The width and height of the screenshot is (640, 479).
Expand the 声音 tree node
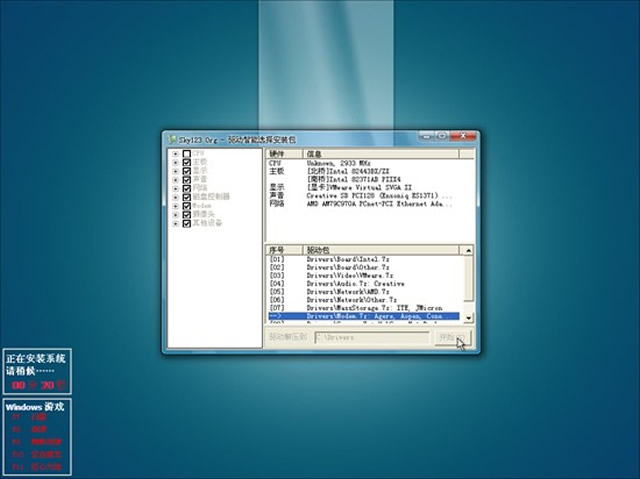176,180
